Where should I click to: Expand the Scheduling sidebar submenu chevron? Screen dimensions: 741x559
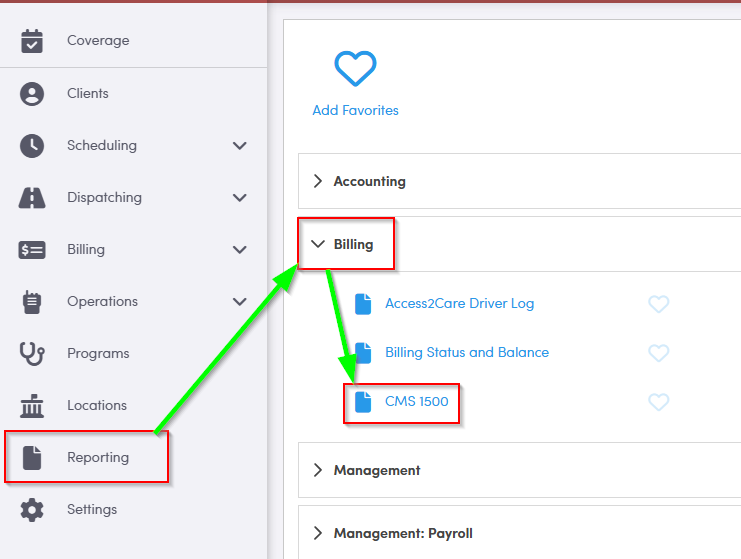pos(240,146)
